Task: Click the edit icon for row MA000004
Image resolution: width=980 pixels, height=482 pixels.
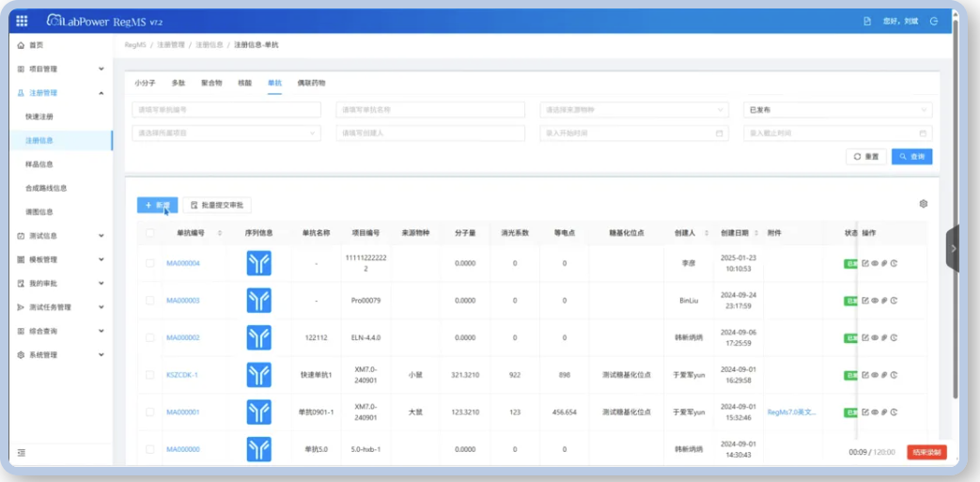Action: pyautogui.click(x=865, y=264)
